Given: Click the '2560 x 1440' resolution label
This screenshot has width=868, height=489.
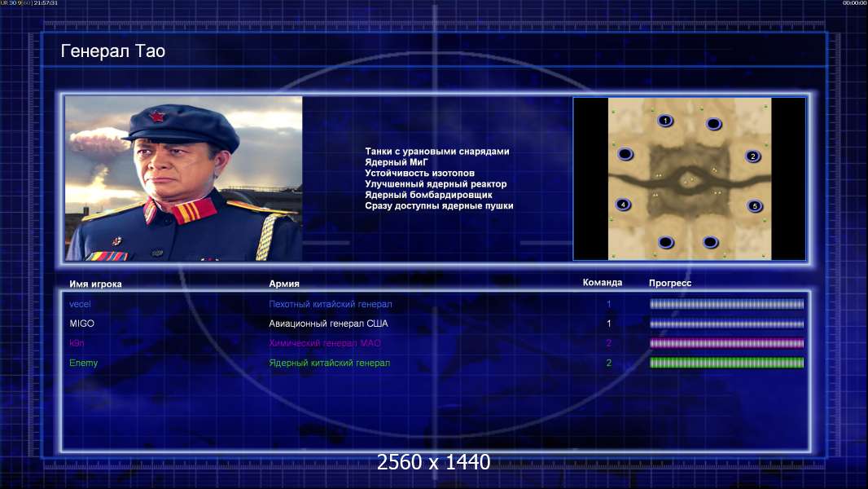Looking at the screenshot, I should pos(433,462).
